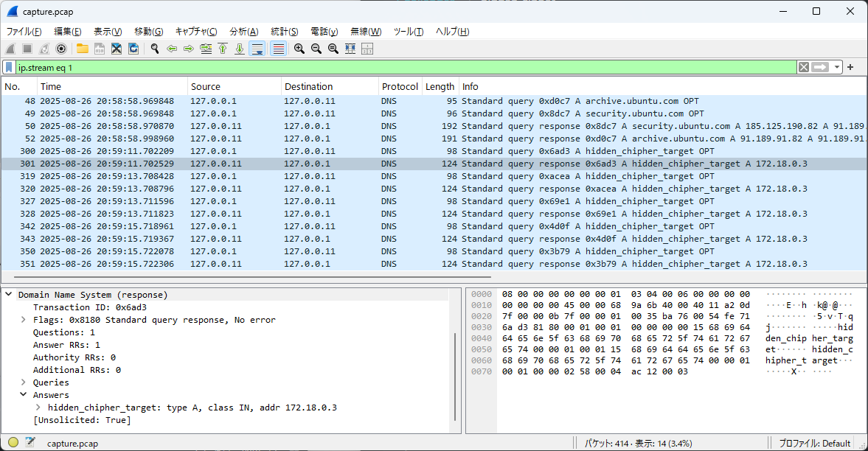Image resolution: width=868 pixels, height=451 pixels.
Task: Open a capture file using folder icon
Action: coord(83,49)
